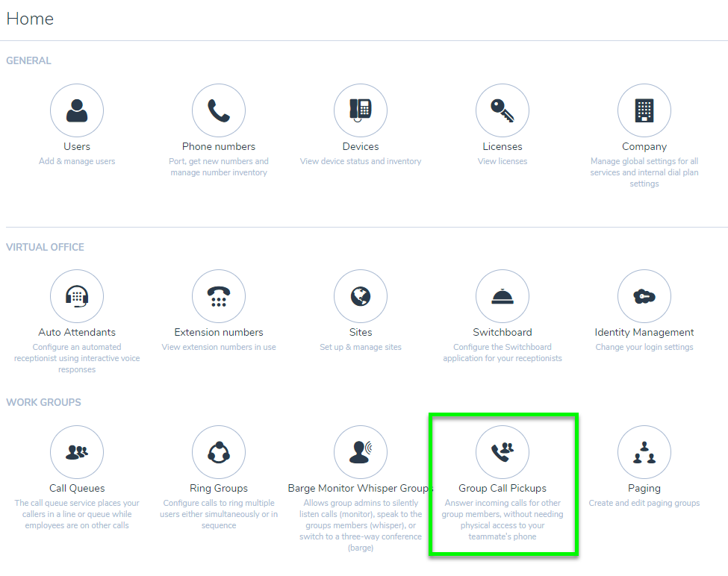Open the Extension numbers dial phone icon
The image size is (728, 576).
(219, 296)
